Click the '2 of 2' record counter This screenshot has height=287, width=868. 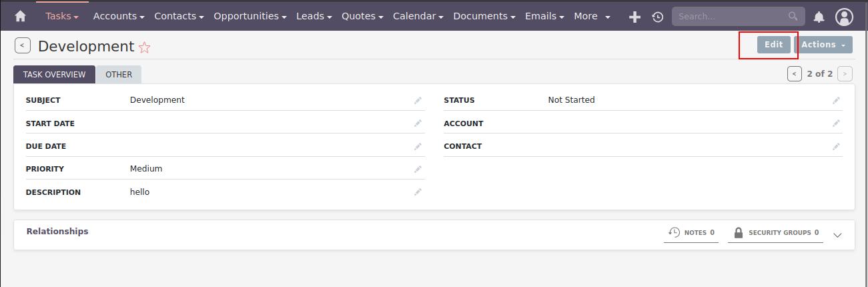tap(820, 73)
